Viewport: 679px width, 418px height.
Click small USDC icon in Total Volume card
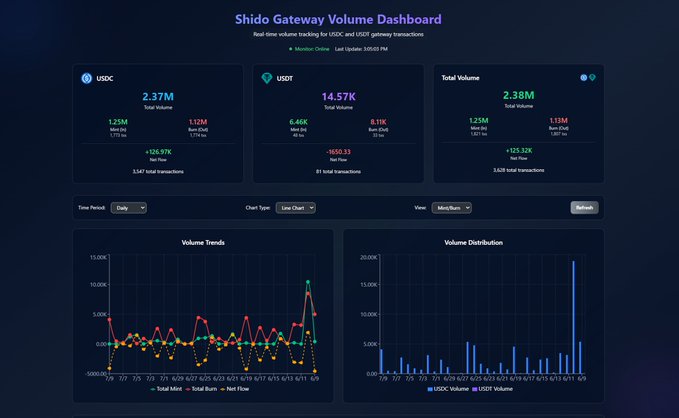tap(584, 78)
